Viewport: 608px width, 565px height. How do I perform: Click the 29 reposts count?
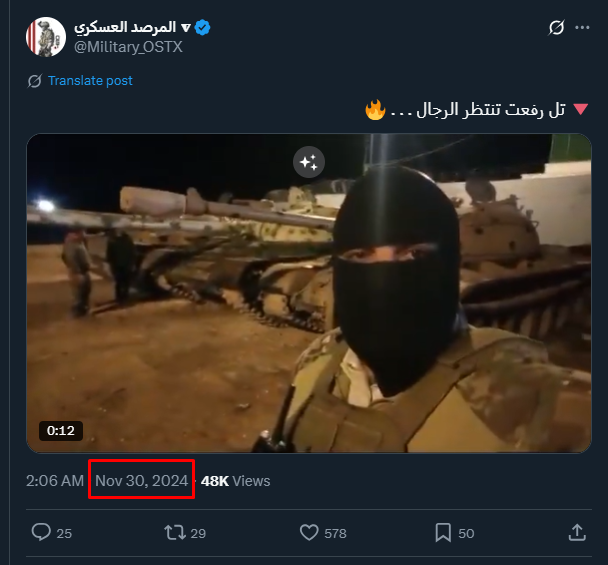(198, 533)
